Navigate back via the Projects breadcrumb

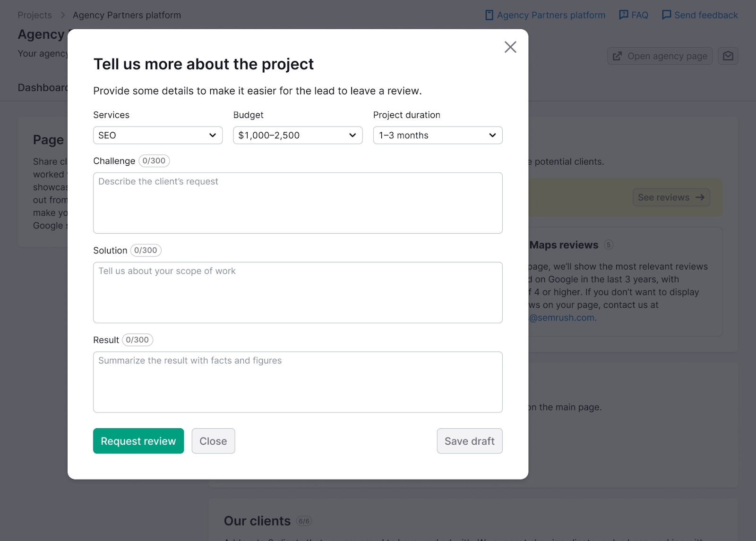point(34,15)
